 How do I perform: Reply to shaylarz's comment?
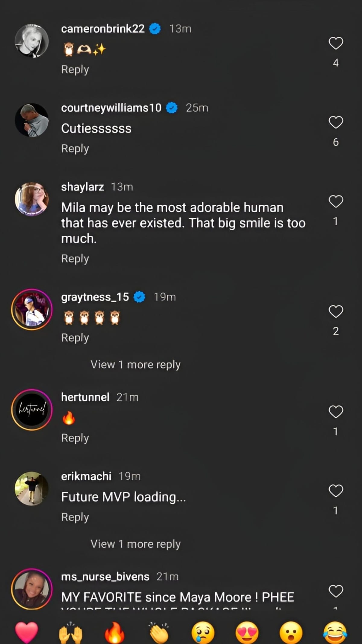75,258
